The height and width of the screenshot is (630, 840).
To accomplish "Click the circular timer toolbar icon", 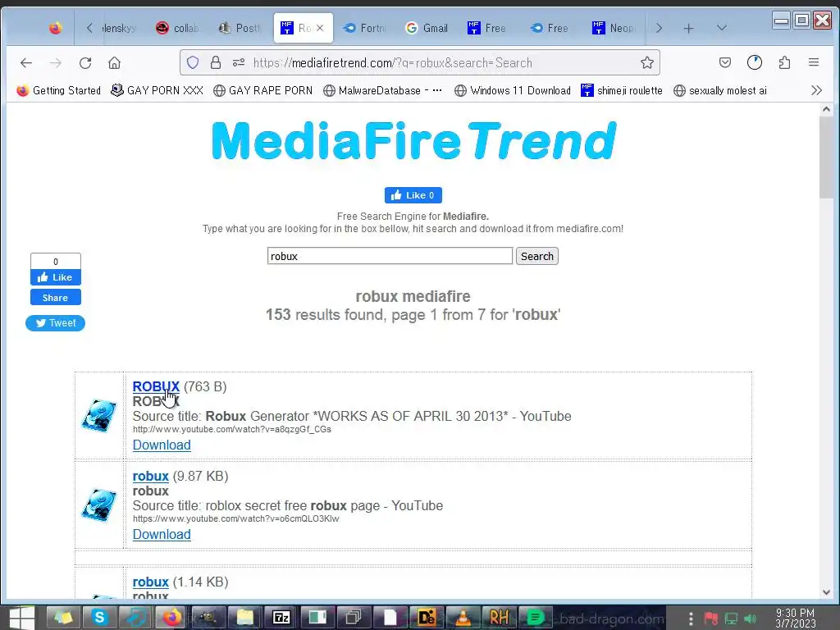I will click(755, 62).
